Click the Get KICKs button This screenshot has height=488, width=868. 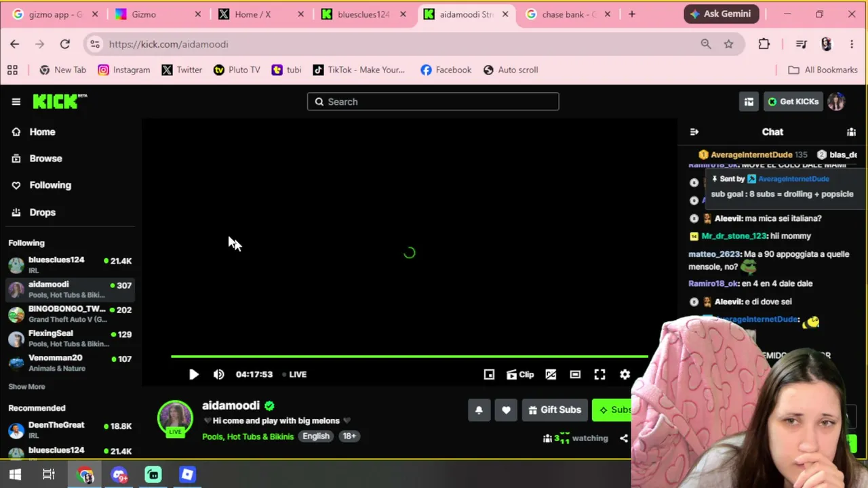pos(792,102)
